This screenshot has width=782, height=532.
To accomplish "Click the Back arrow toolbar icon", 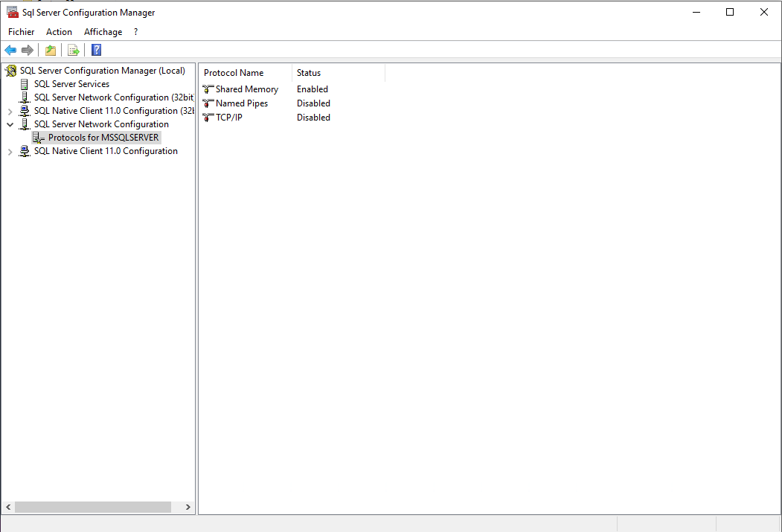I will click(x=10, y=50).
